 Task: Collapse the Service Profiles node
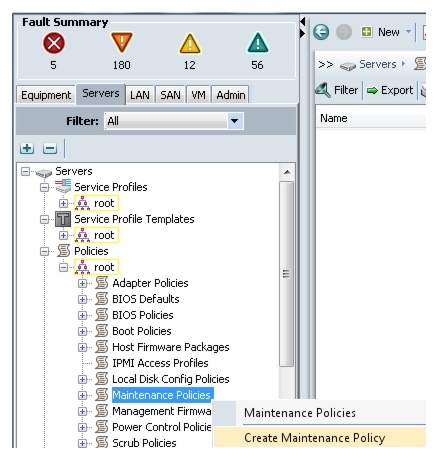click(x=44, y=187)
